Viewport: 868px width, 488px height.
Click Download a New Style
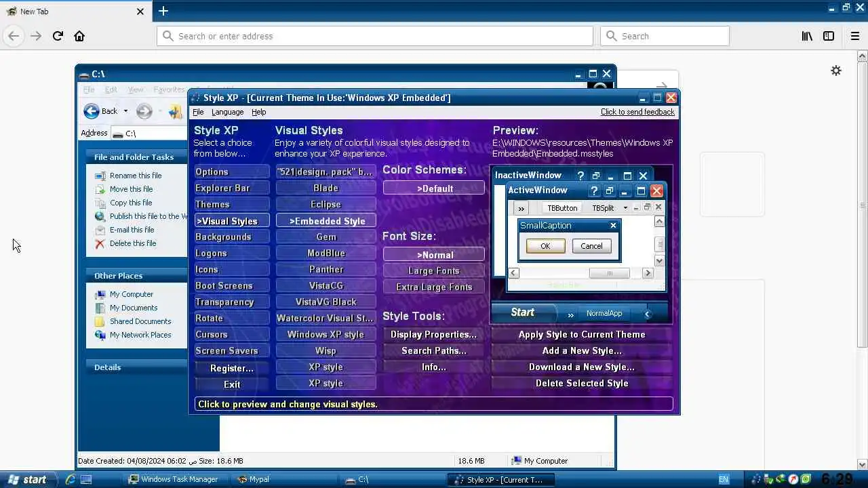click(x=582, y=367)
